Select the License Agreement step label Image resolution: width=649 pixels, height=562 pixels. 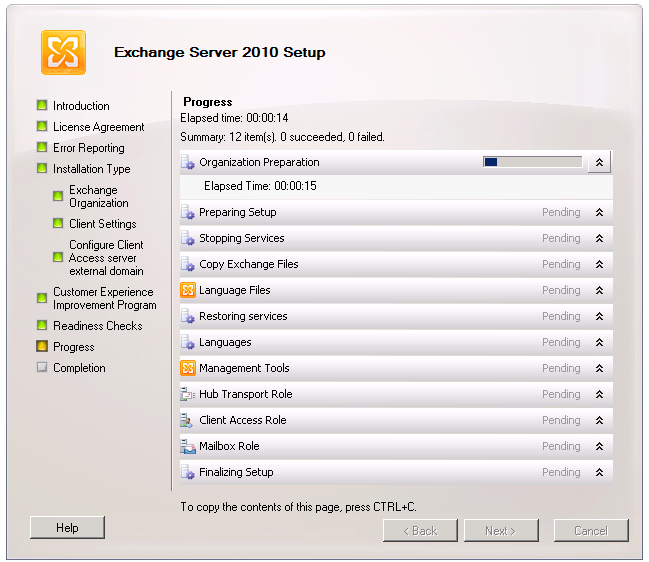(x=99, y=127)
